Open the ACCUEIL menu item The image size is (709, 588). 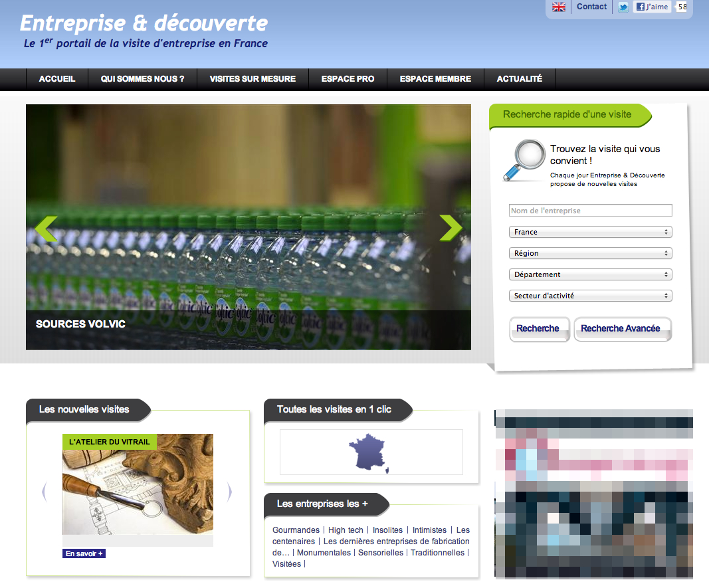tap(57, 79)
